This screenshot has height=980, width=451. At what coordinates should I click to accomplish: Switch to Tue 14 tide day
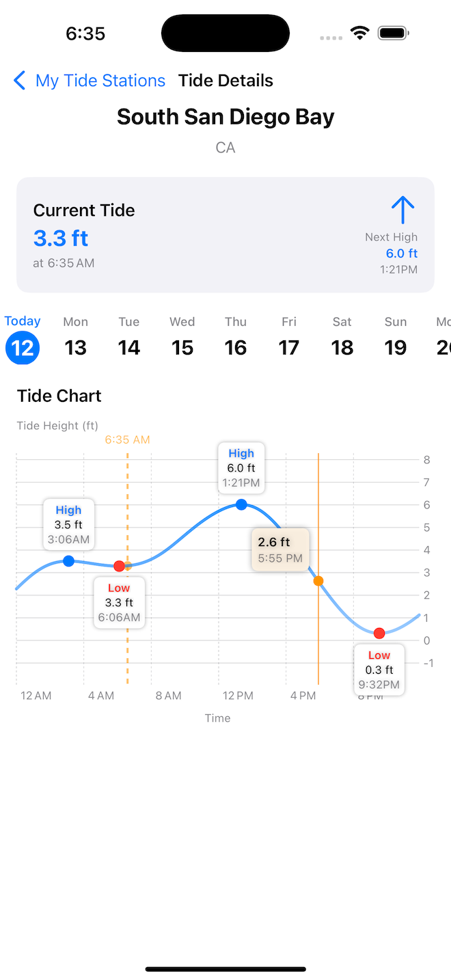[129, 340]
